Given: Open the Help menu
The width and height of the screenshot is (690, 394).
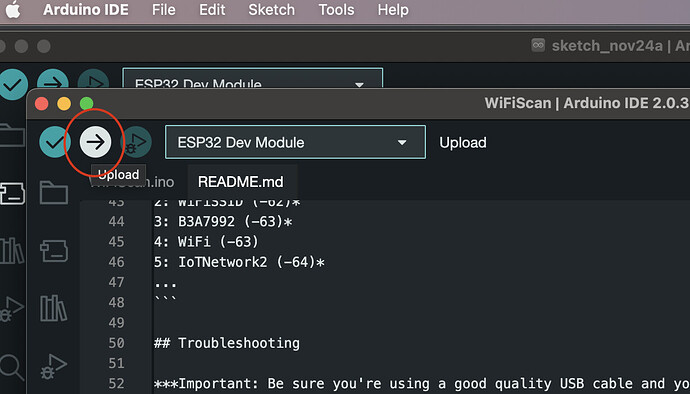Looking at the screenshot, I should click(x=393, y=10).
